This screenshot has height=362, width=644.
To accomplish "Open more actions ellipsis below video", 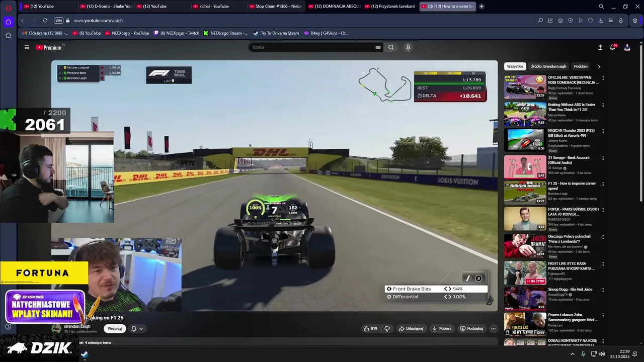I will [x=493, y=328].
